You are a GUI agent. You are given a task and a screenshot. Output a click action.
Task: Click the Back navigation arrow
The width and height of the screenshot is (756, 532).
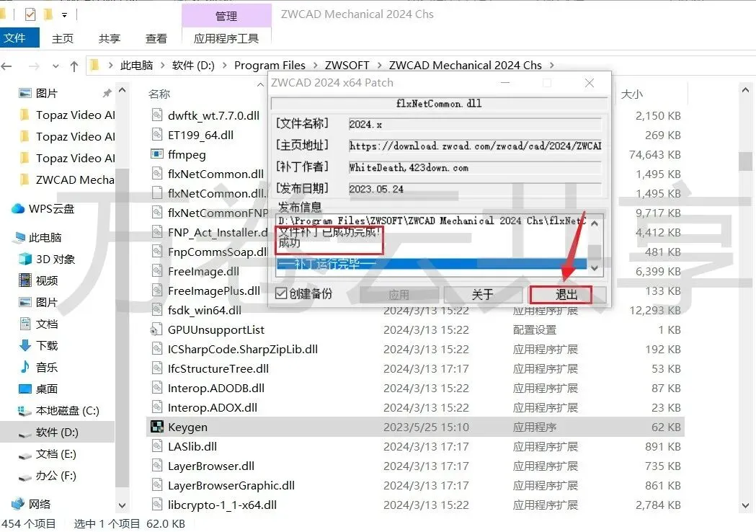[6, 66]
